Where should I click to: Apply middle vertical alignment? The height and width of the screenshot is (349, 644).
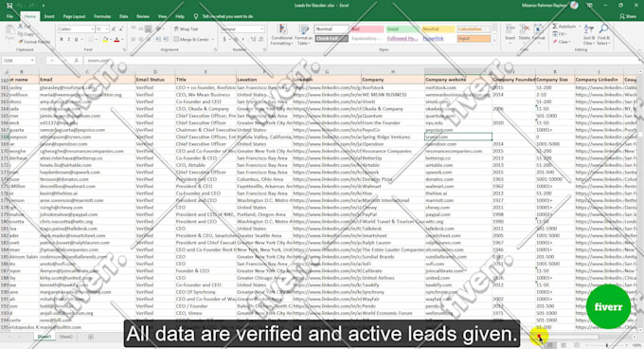point(141,28)
